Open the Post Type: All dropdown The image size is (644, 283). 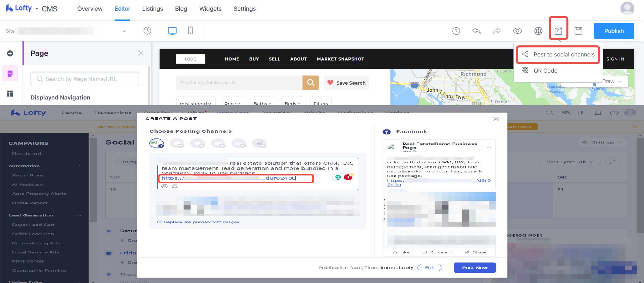[570, 162]
